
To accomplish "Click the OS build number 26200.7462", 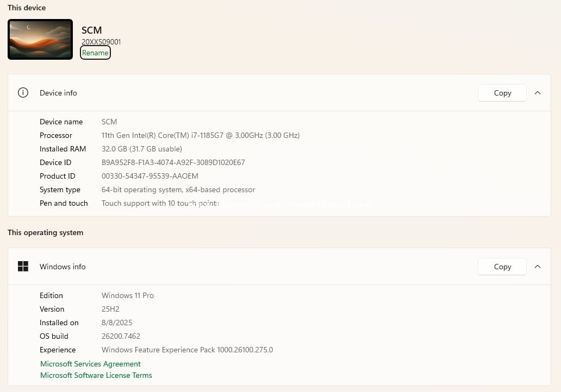I will 121,336.
